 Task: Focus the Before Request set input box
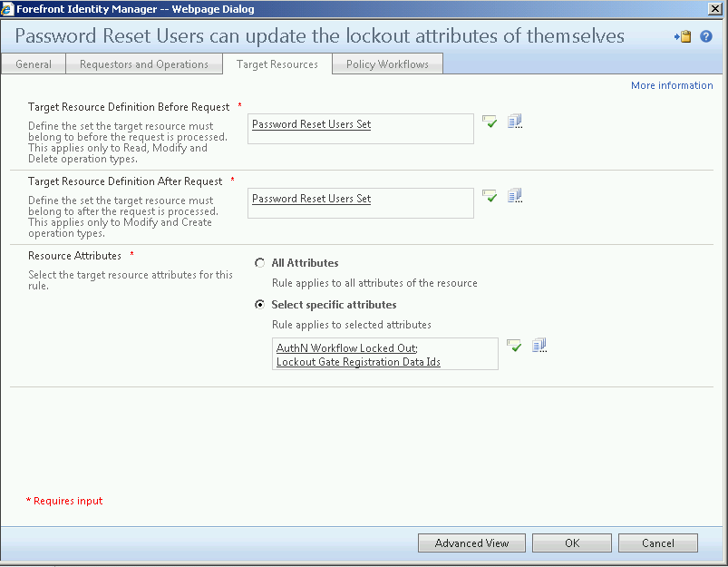361,129
